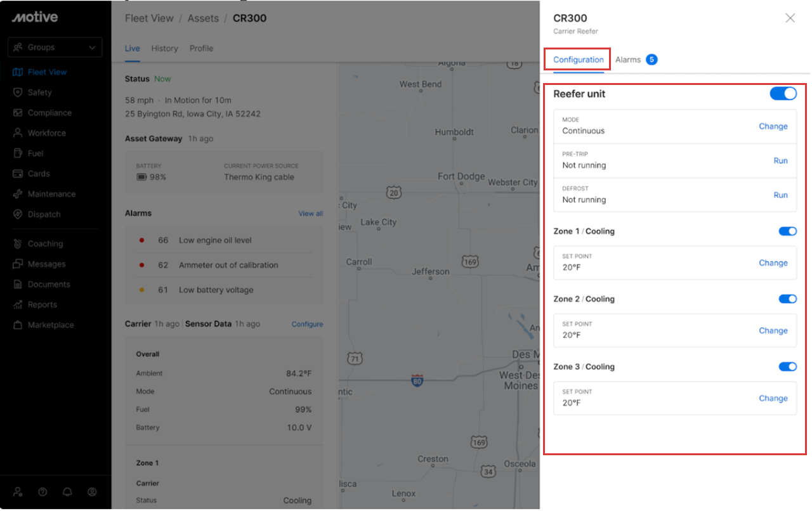This screenshot has height=511, width=812.
Task: Disable the Zone 1 Cooling toggle
Action: (x=787, y=231)
